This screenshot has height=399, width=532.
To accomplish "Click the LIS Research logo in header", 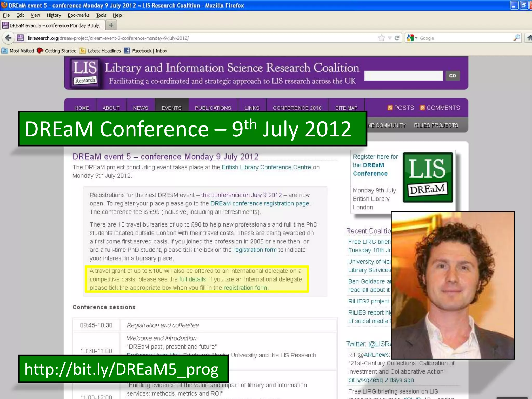I will click(85, 73).
